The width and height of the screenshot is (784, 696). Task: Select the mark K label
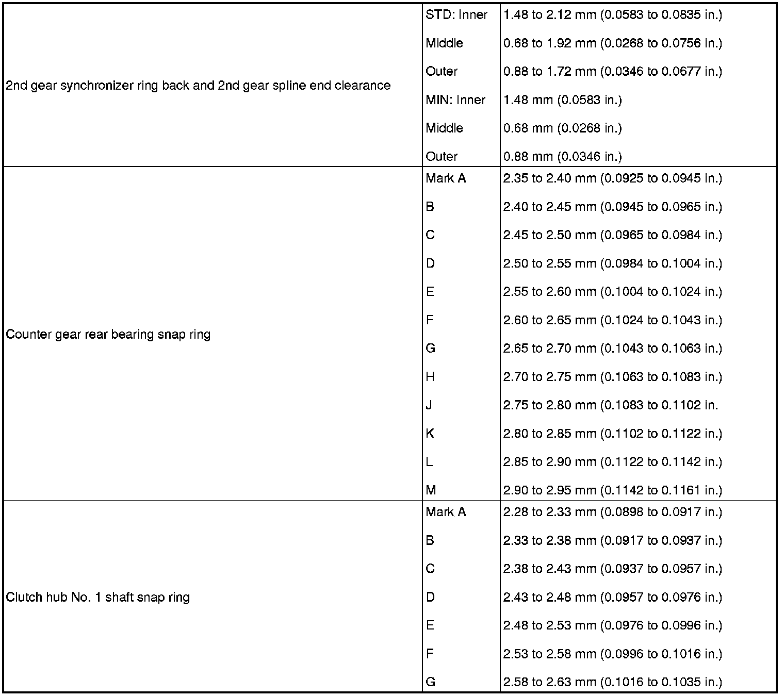coord(430,434)
